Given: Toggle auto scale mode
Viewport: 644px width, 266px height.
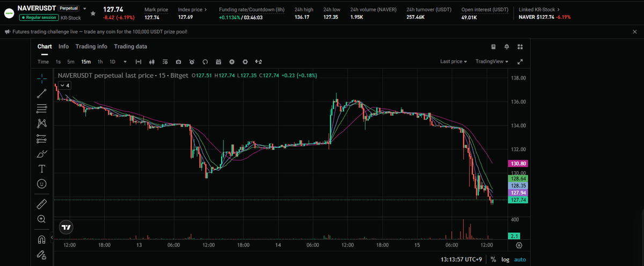Looking at the screenshot, I should pyautogui.click(x=520, y=260).
